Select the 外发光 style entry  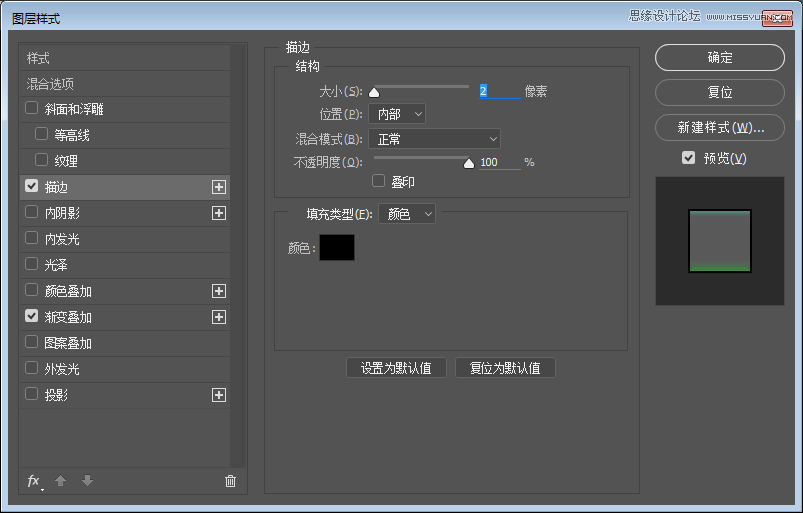pos(62,369)
